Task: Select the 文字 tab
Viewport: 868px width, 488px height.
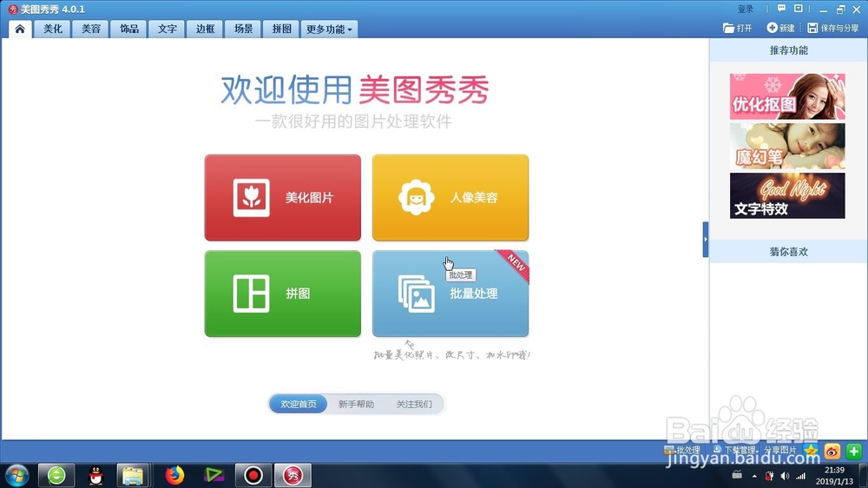Action: pyautogui.click(x=167, y=29)
